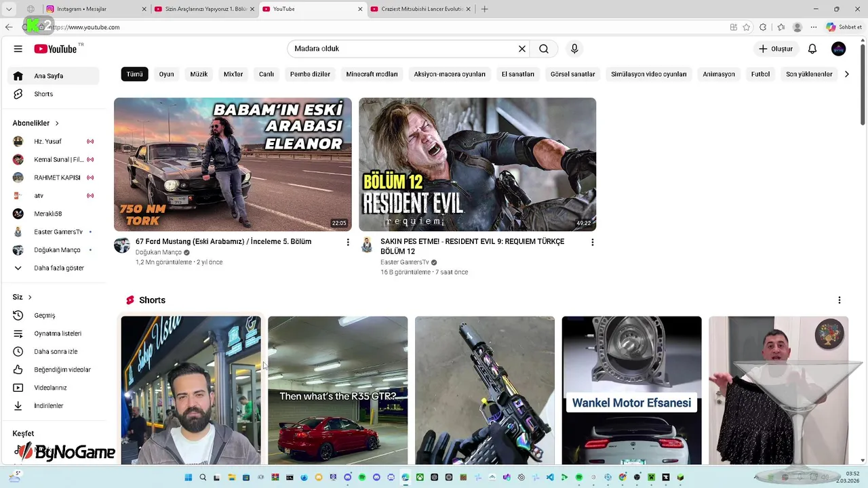
Task: Open the browser tab search dropdown
Action: coord(9,9)
